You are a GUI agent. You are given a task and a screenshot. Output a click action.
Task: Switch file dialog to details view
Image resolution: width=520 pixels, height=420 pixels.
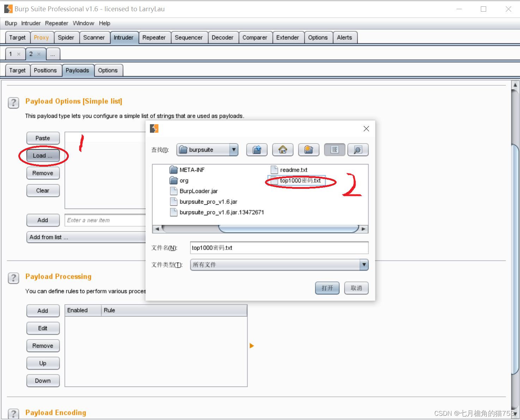click(358, 150)
